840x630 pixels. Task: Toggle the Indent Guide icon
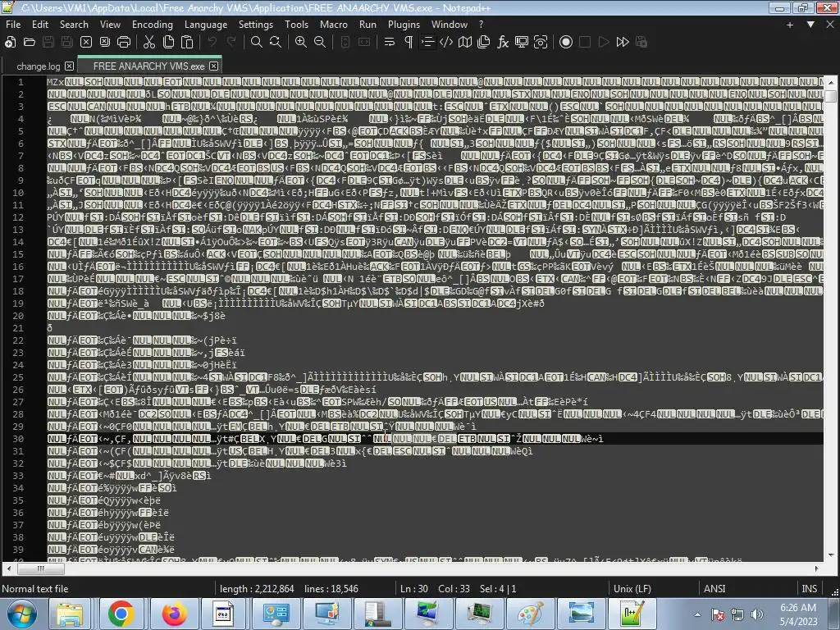(427, 43)
